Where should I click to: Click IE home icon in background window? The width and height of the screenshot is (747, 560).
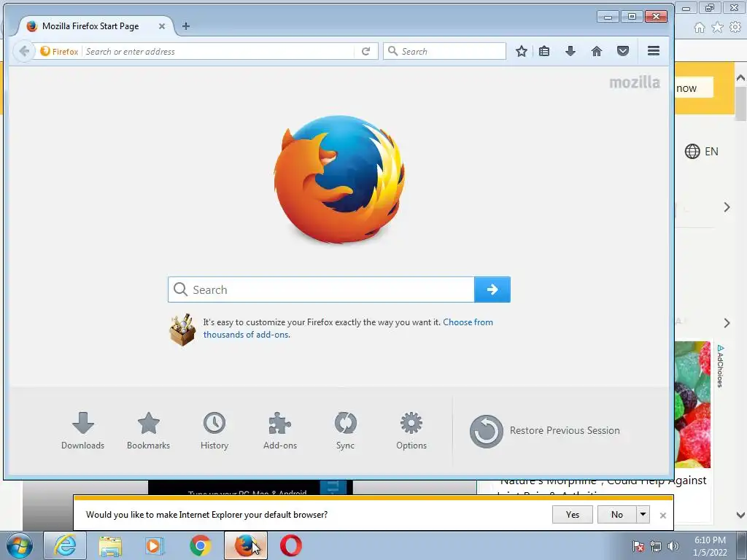(699, 28)
